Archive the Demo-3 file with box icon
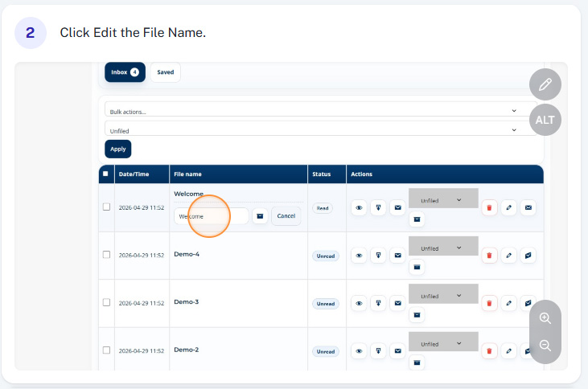Viewport: 588px width, 389px height. (x=417, y=315)
